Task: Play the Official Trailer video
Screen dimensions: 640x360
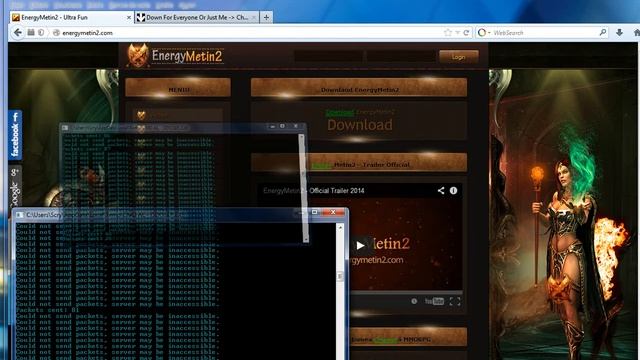Action: 360,245
